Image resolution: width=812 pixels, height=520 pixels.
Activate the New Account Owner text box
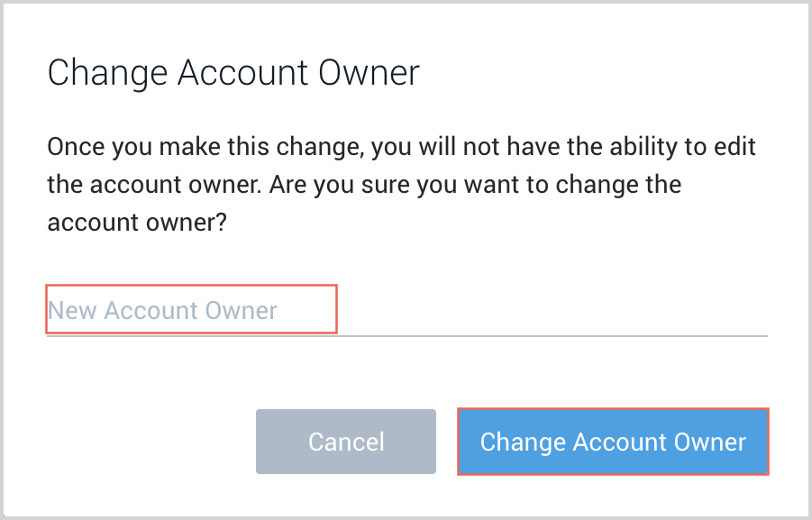point(191,310)
